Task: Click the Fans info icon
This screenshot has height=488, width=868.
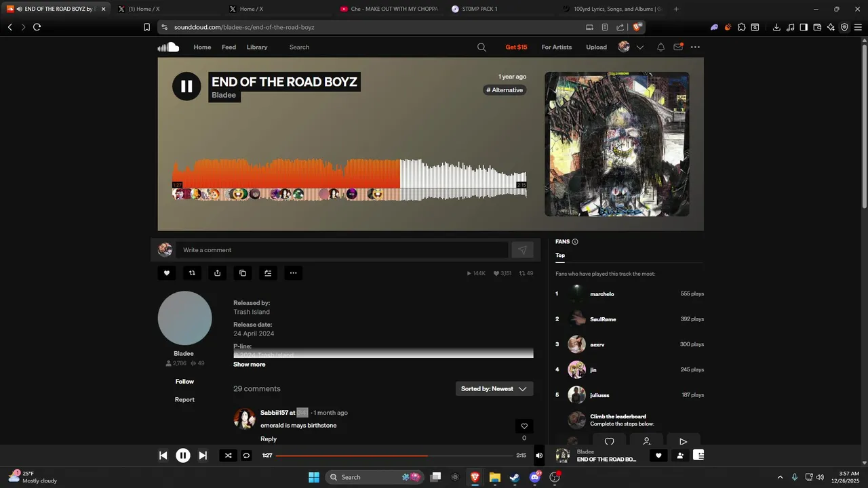Action: tap(575, 242)
